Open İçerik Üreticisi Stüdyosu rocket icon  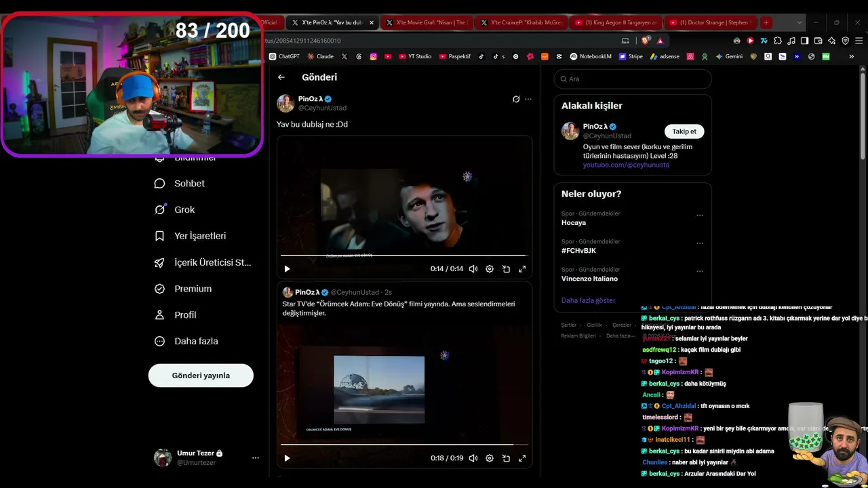coord(159,262)
